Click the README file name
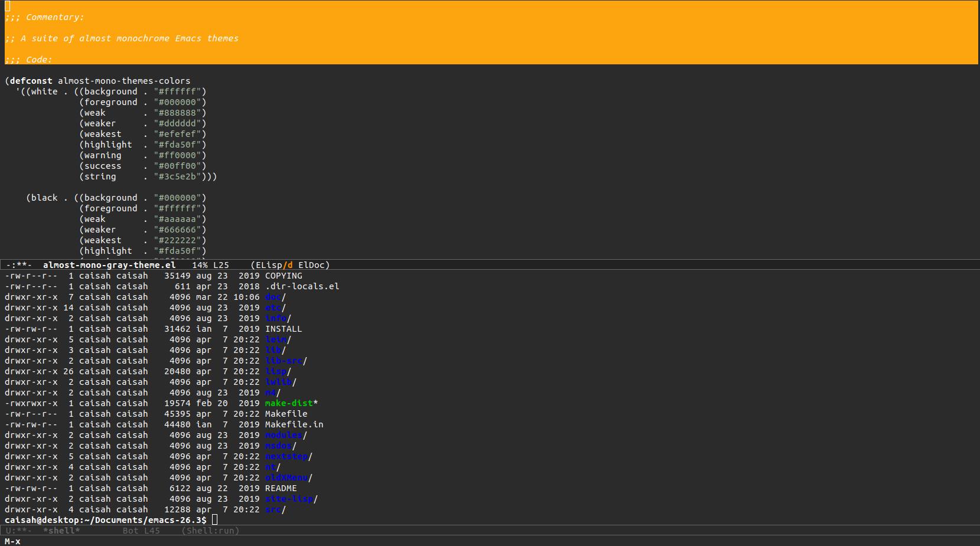Image resolution: width=980 pixels, height=546 pixels. pyautogui.click(x=281, y=488)
